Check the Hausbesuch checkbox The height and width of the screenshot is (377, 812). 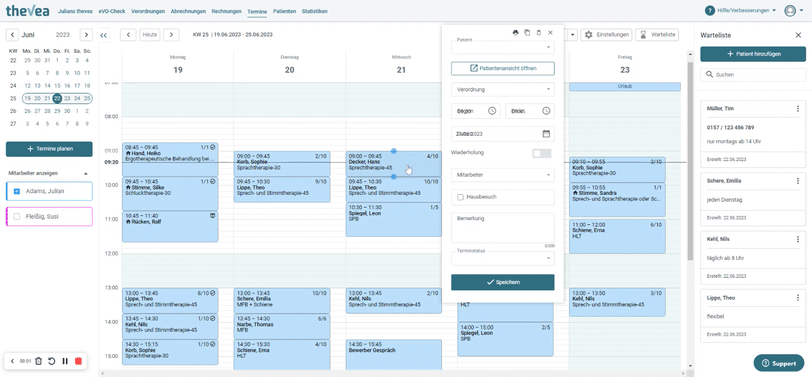coord(460,197)
